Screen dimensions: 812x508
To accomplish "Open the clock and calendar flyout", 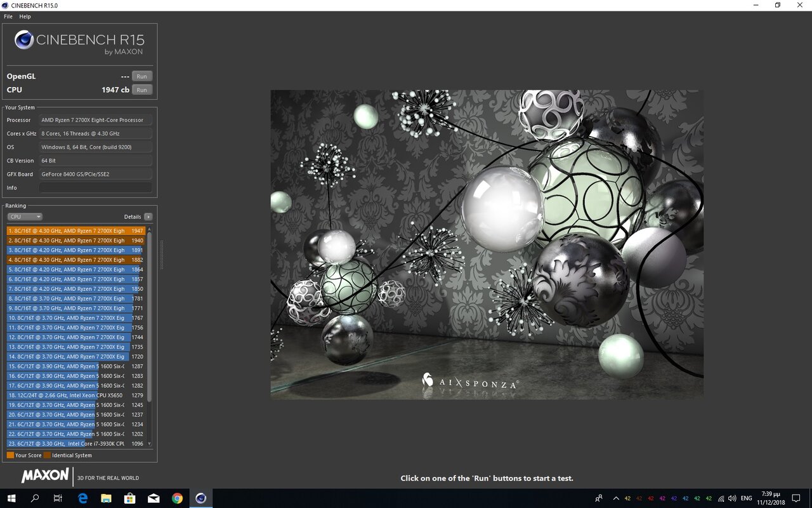I will (x=771, y=498).
